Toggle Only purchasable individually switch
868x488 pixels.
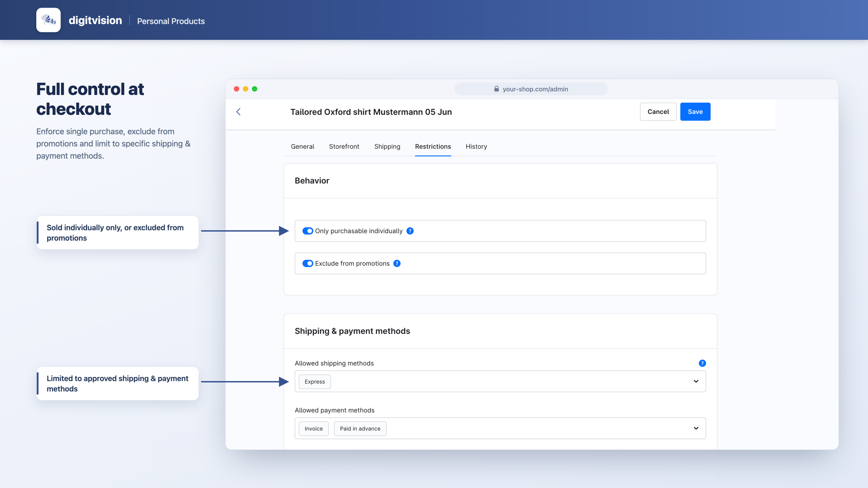pos(308,231)
